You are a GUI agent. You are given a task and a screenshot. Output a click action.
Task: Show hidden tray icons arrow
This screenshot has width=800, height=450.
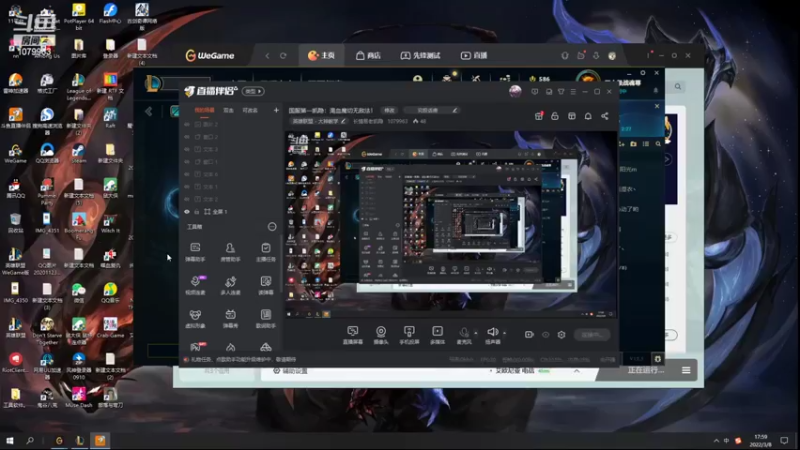click(716, 440)
